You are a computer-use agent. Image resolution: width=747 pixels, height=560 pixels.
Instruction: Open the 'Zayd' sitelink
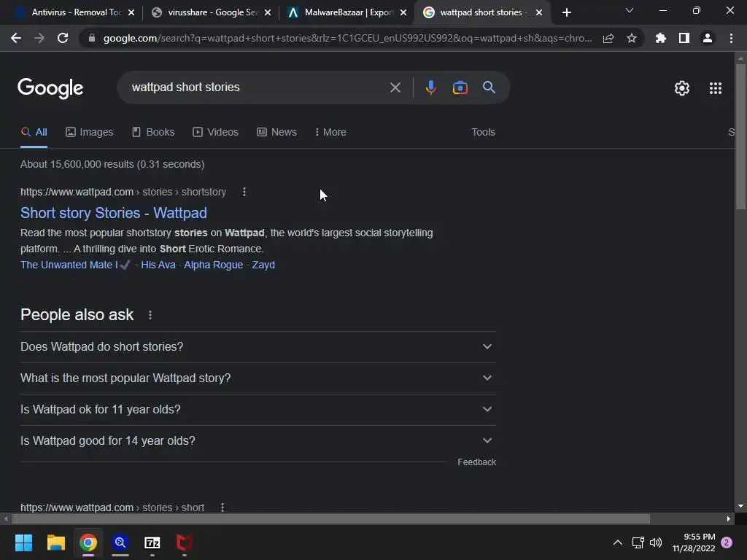[263, 265]
